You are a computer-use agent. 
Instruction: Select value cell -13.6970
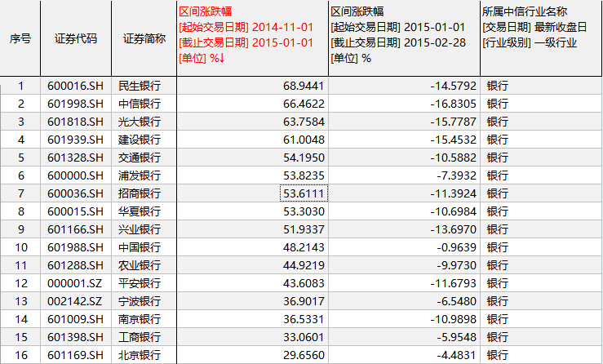tap(404, 229)
